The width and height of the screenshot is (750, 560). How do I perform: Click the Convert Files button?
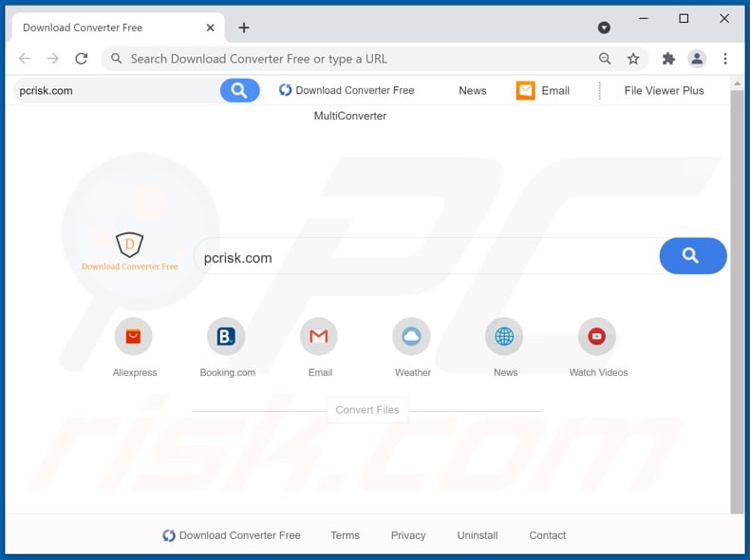click(x=367, y=410)
